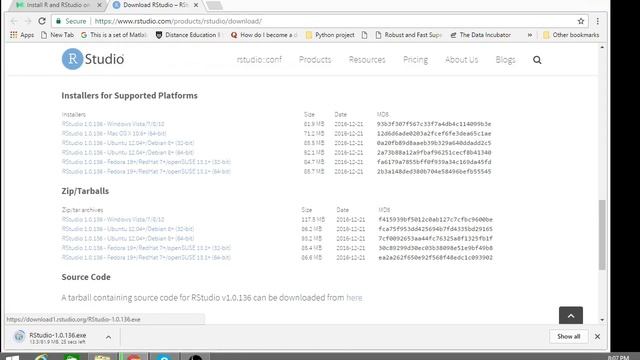Open the site search magnifier
Image resolution: width=640 pixels, height=360 pixels.
click(537, 60)
